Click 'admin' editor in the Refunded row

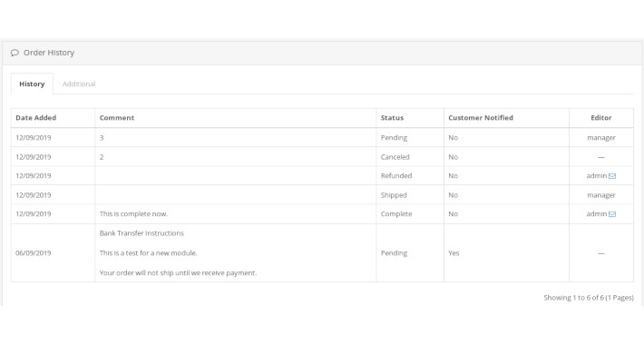point(596,175)
